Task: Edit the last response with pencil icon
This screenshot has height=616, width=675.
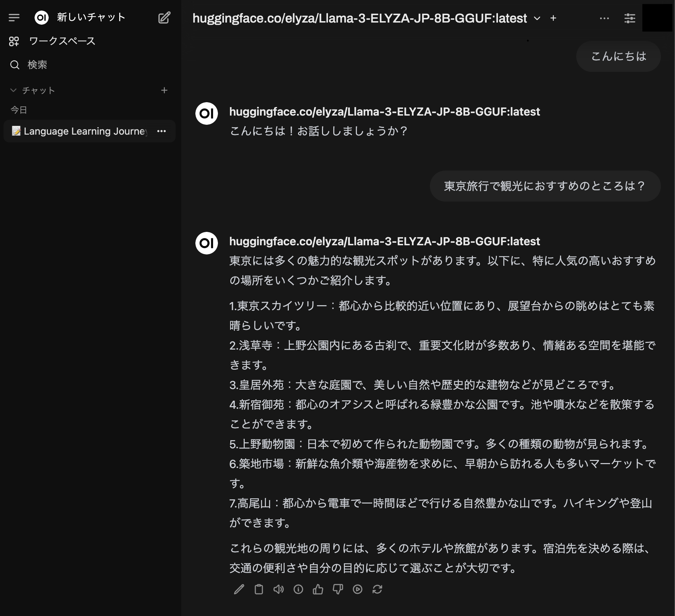Action: click(x=239, y=589)
